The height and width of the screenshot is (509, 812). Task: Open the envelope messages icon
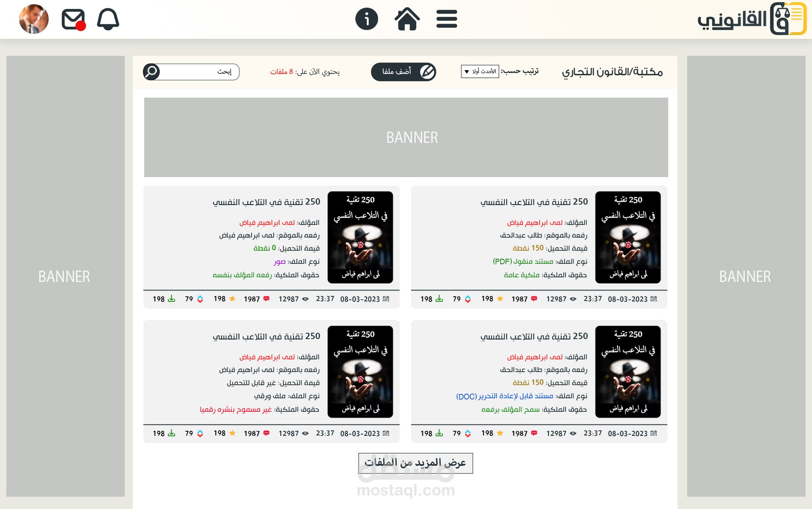coord(73,19)
